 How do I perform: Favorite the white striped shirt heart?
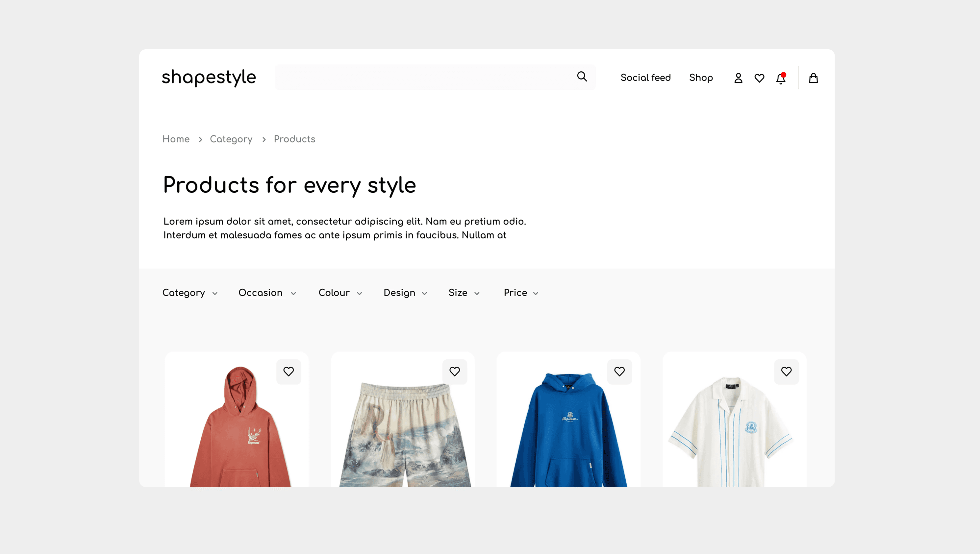(x=786, y=372)
